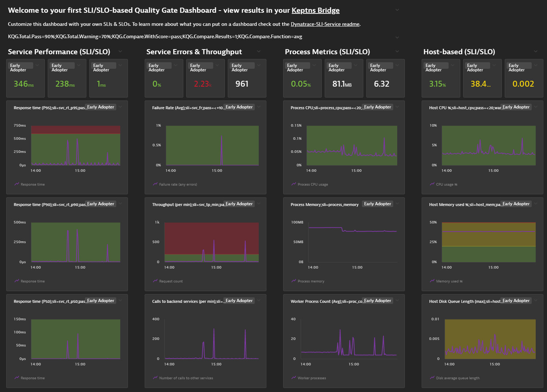Open the Dynatrace-SLI-Service readme link
The image size is (547, 392).
coord(325,24)
